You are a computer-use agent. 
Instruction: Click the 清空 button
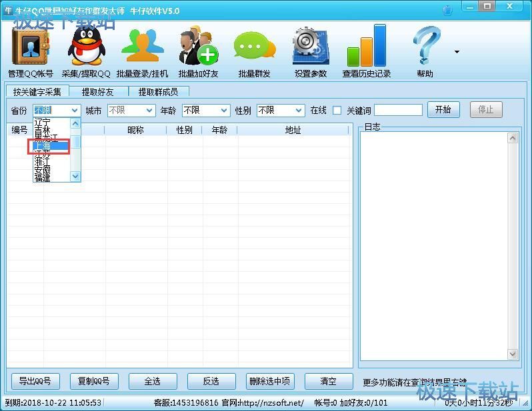tap(329, 381)
